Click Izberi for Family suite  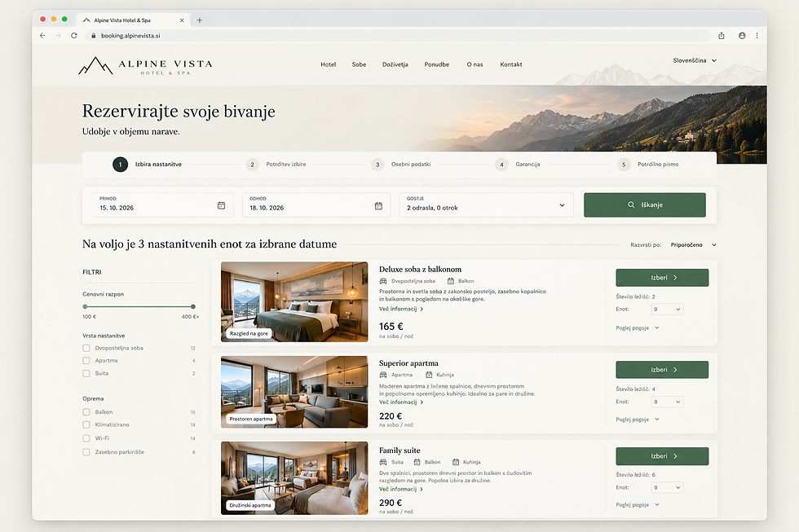tap(662, 456)
